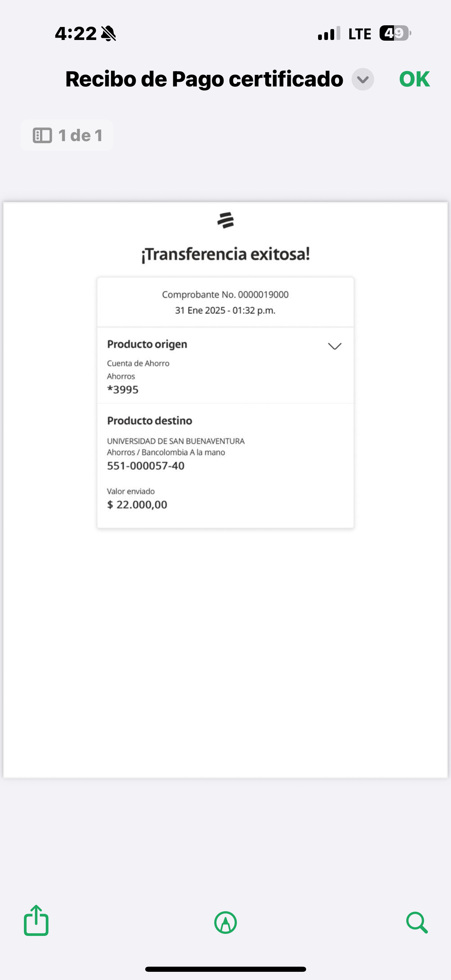Tap the home indicator bar

tap(225, 969)
